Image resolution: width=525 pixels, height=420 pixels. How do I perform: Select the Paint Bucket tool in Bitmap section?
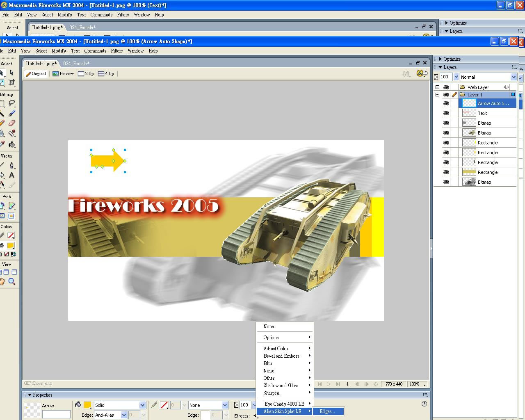(11, 144)
